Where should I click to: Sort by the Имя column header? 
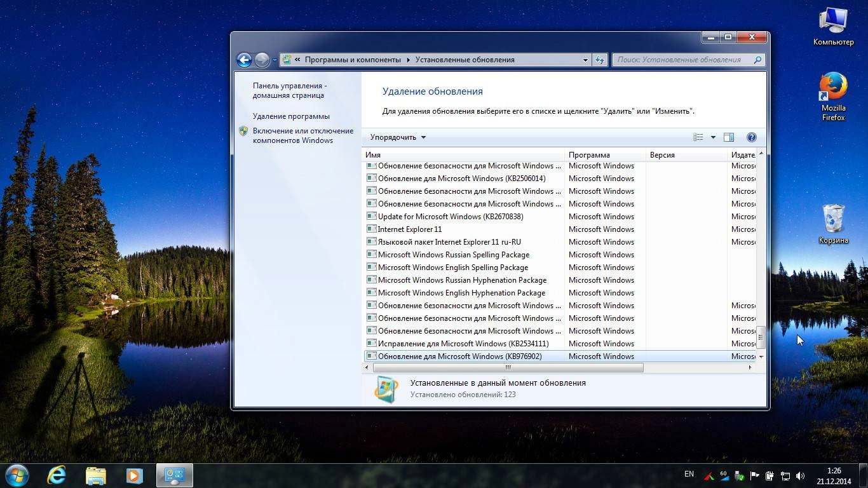[463, 155]
